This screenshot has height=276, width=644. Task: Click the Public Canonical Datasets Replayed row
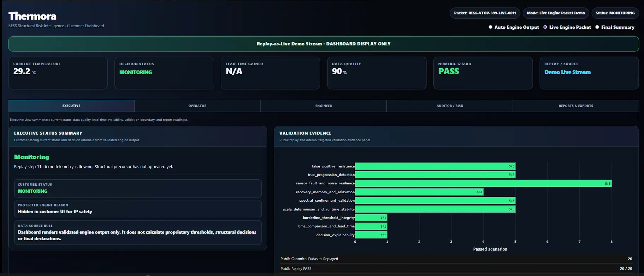456,259
